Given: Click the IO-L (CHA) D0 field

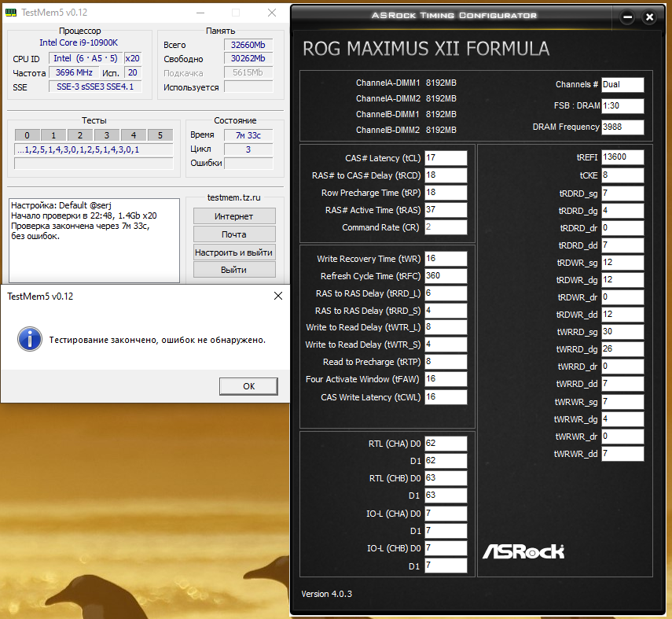Looking at the screenshot, I should coord(446,513).
